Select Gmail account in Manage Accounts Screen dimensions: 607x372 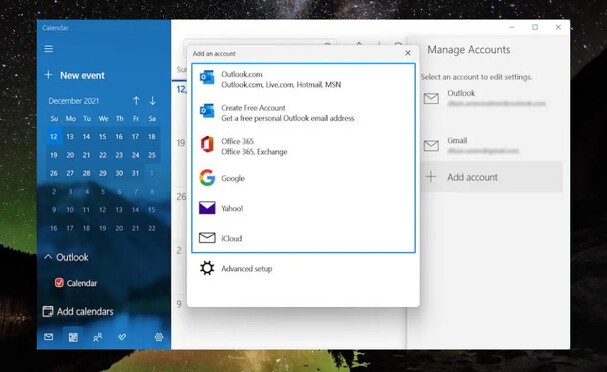(492, 146)
